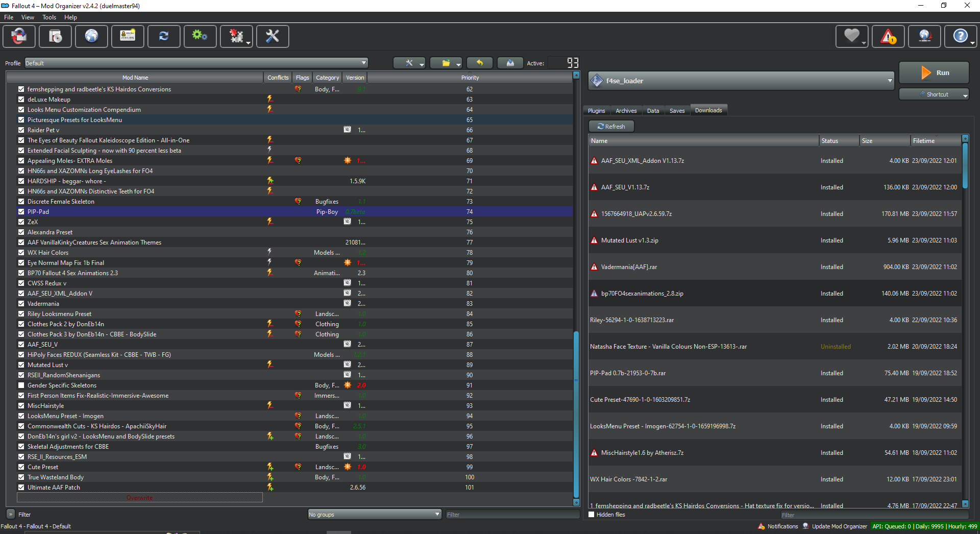Screen dimensions: 980x534
Task: Open the Nexus globe toolbar icon
Action: (92, 36)
